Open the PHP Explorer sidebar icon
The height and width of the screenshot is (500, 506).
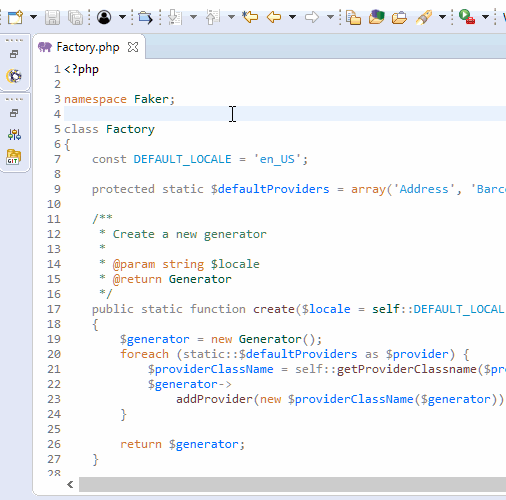point(14,76)
